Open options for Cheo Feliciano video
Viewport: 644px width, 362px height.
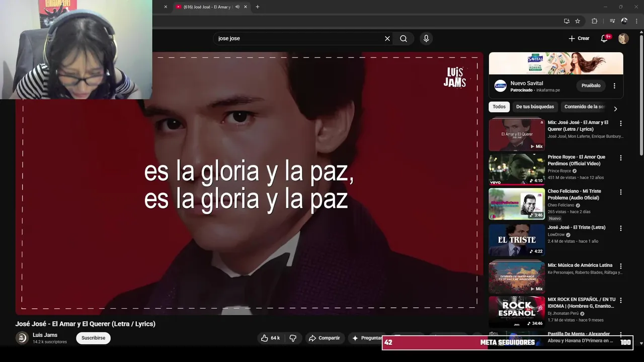coord(620,192)
